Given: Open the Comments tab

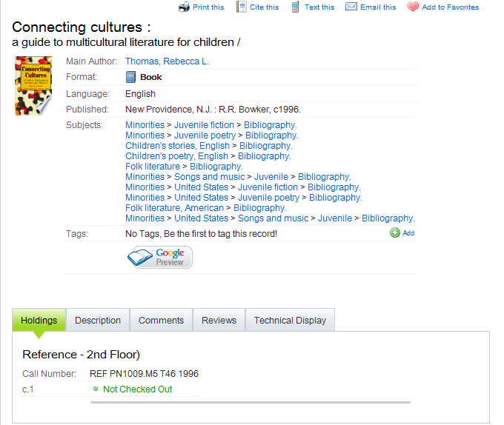Looking at the screenshot, I should pyautogui.click(x=161, y=320).
